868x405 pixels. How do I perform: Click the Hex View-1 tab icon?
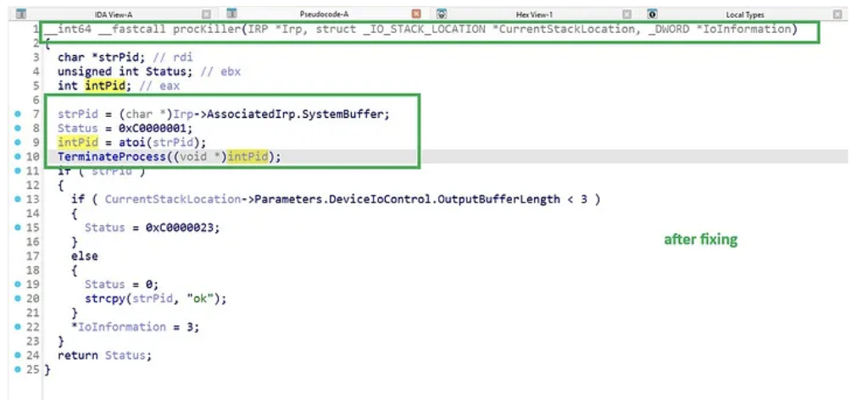(x=442, y=14)
